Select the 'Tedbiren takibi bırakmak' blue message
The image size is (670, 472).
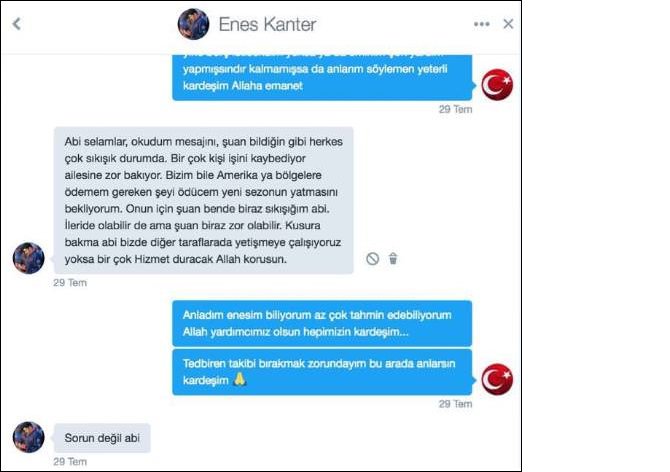(x=322, y=372)
